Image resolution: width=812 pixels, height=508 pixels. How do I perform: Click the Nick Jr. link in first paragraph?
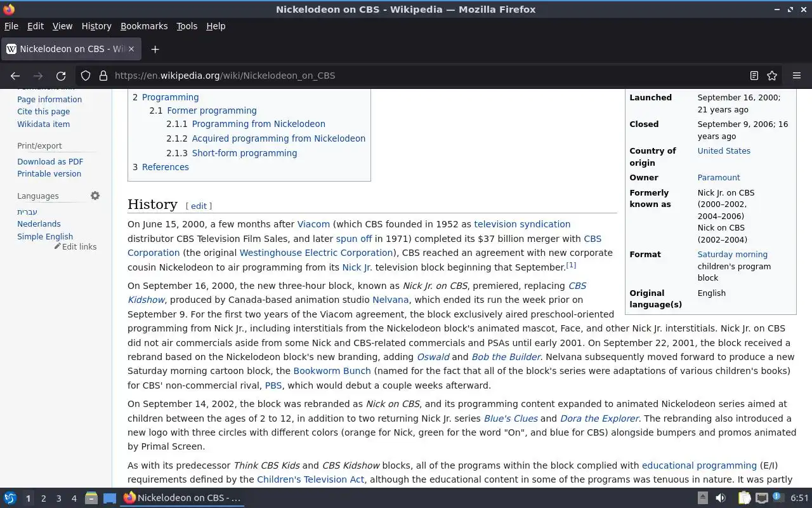(357, 267)
